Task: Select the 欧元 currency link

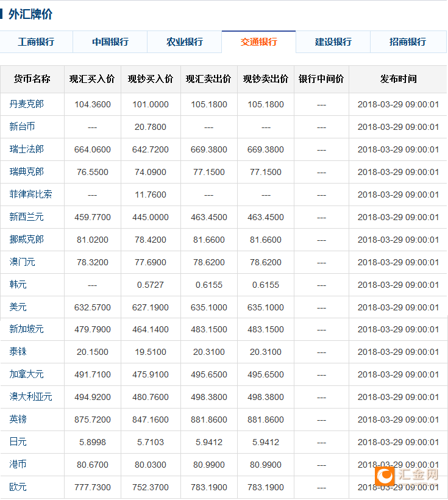Action: 18,487
